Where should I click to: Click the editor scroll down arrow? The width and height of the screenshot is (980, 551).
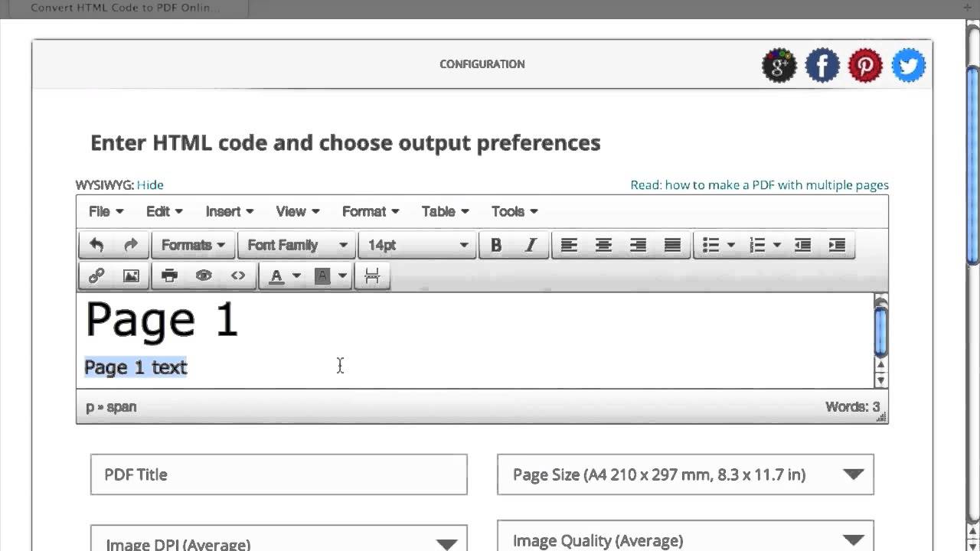pos(880,380)
